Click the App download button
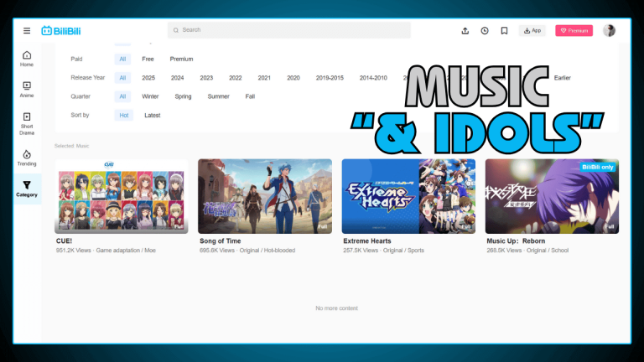644x362 pixels. (x=532, y=30)
